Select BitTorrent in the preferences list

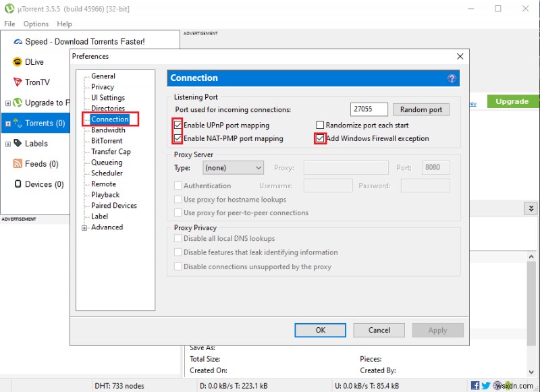(x=108, y=140)
